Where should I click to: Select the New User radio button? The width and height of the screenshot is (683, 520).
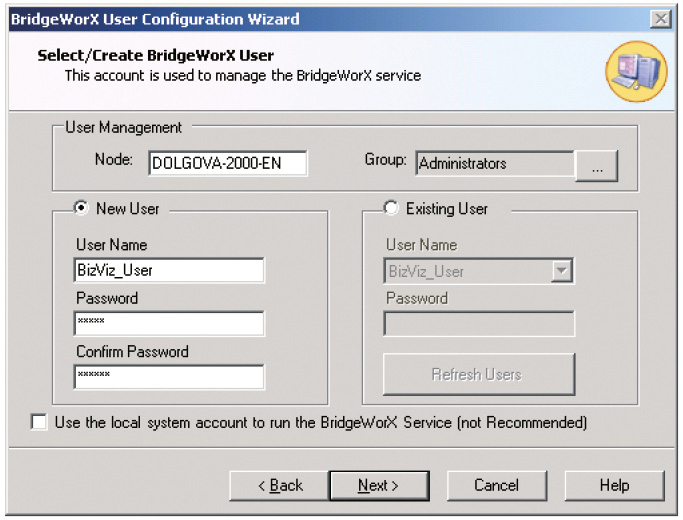pos(81,208)
